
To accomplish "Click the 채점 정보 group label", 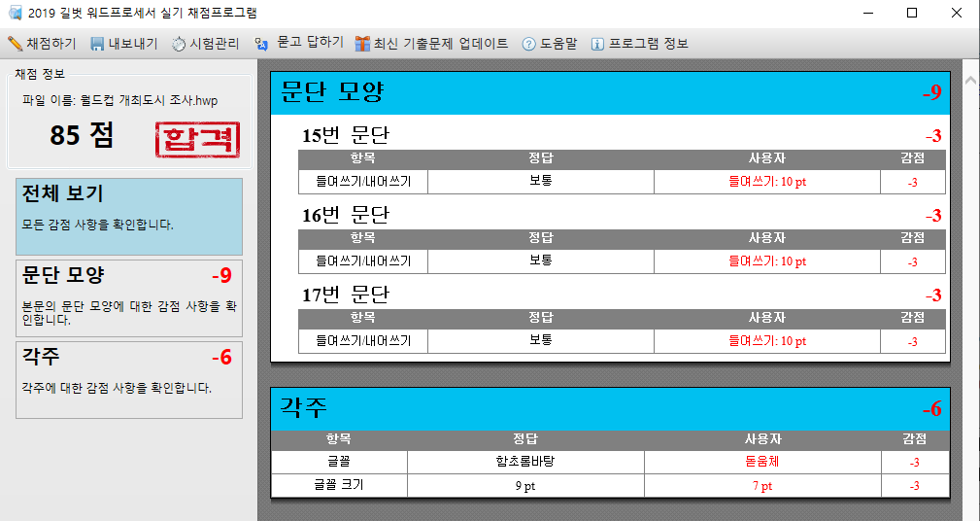I will click(40, 74).
